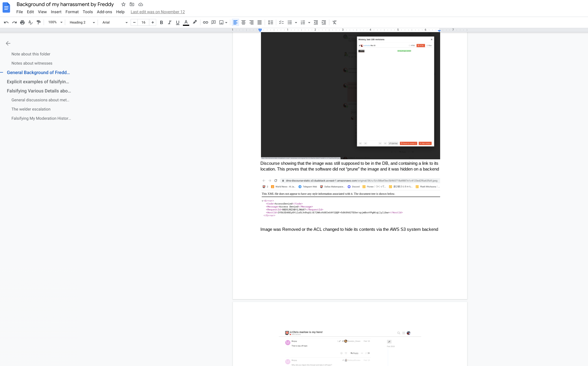This screenshot has height=366, width=588.
Task: Click the print icon in toolbar
Action: point(22,22)
